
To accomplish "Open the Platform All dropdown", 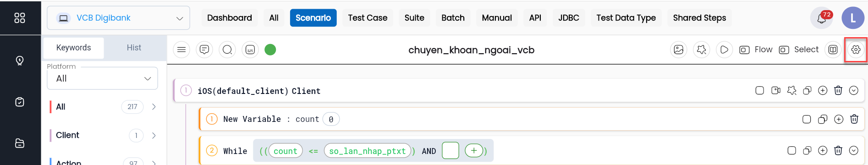I will point(102,78).
